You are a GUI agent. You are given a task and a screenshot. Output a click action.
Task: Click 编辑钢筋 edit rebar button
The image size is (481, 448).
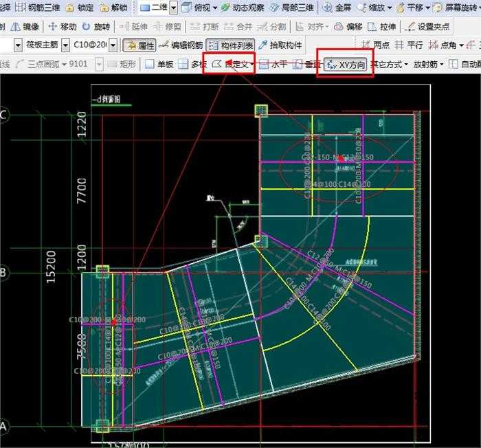tap(181, 45)
